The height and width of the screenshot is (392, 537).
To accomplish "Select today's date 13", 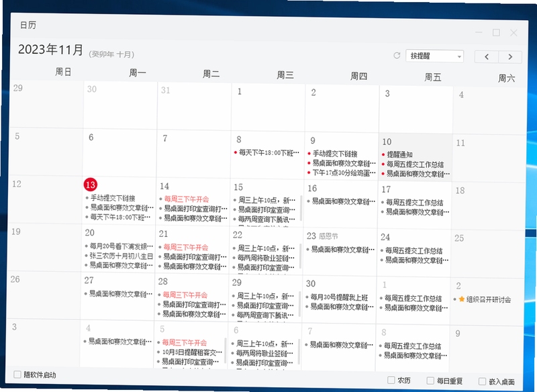I will point(90,185).
